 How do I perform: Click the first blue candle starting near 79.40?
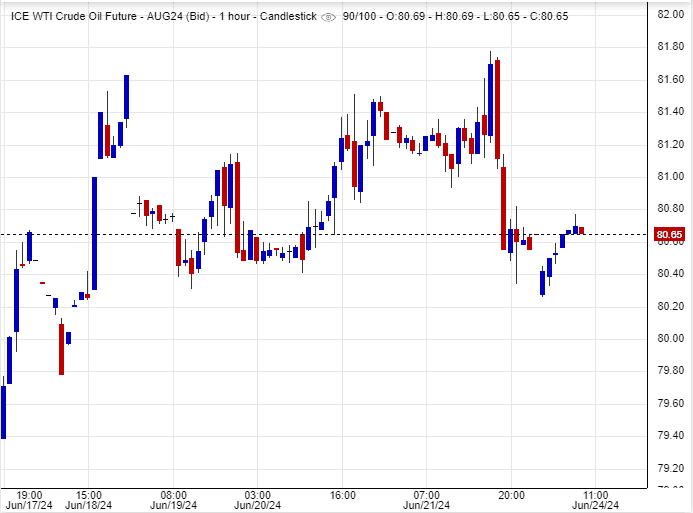pyautogui.click(x=4, y=412)
